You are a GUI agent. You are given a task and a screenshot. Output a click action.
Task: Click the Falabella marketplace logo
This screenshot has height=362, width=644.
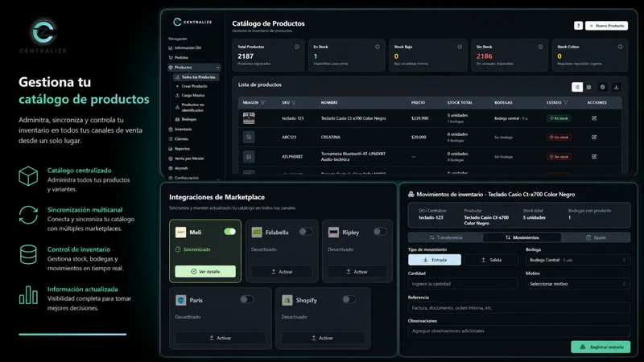tap(257, 232)
